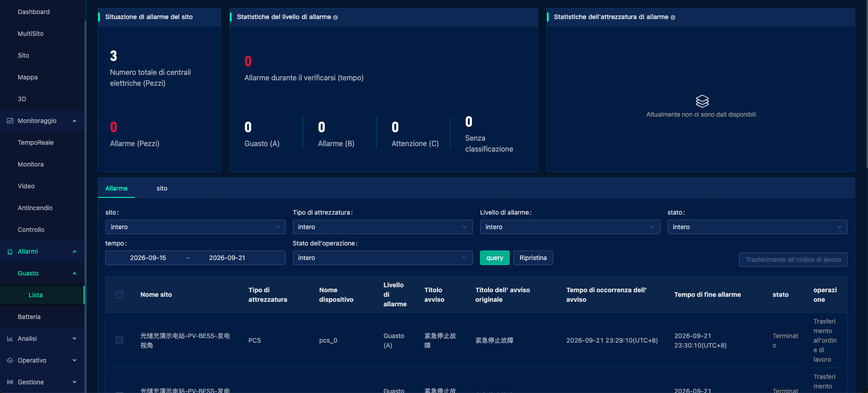
Task: Tick the select-all checkbox in table header
Action: point(119,295)
